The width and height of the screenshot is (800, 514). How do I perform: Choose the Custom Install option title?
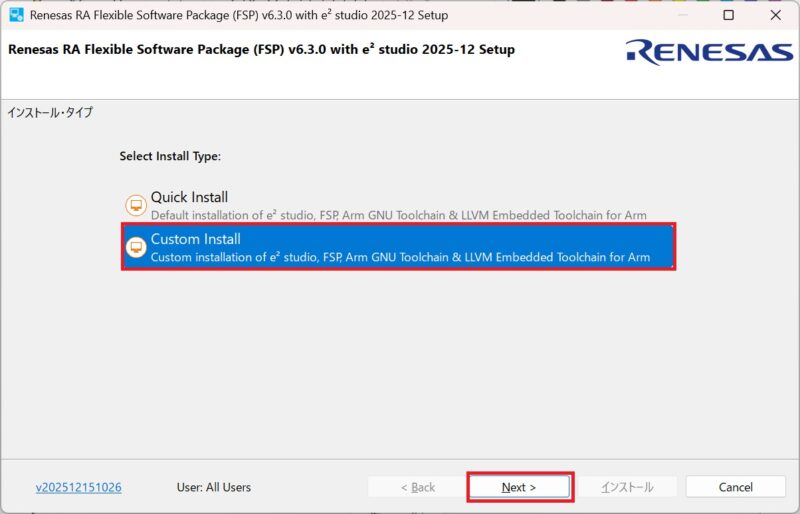[195, 239]
